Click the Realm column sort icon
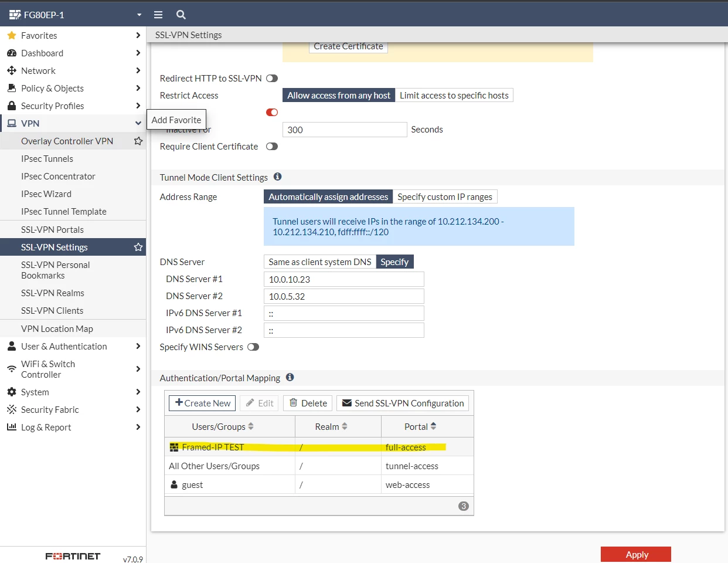This screenshot has height=563, width=728. point(345,426)
